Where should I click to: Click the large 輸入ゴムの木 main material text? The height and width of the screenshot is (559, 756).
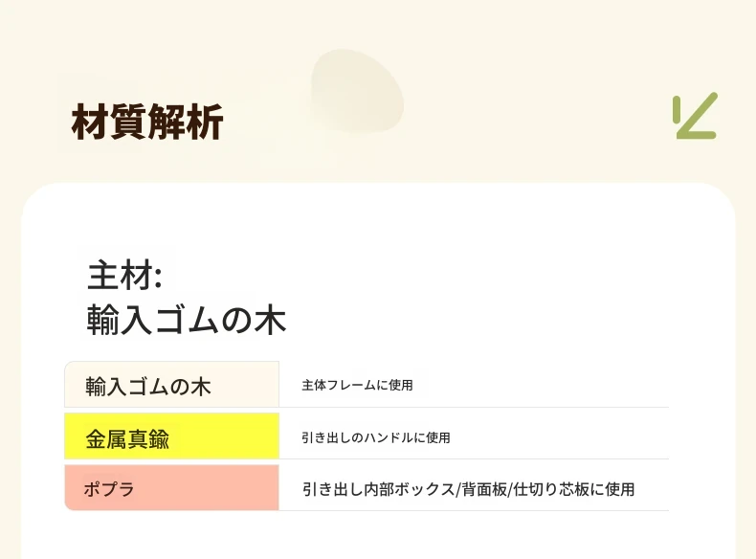click(x=187, y=320)
